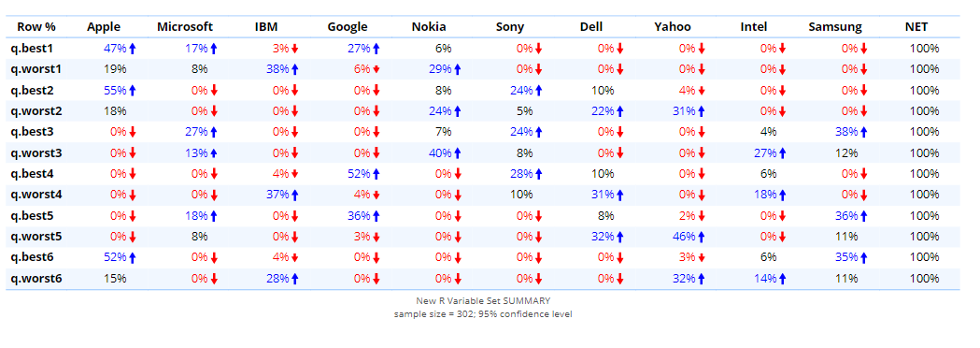Click the Microsoft column header
The width and height of the screenshot is (980, 348).
185,27
